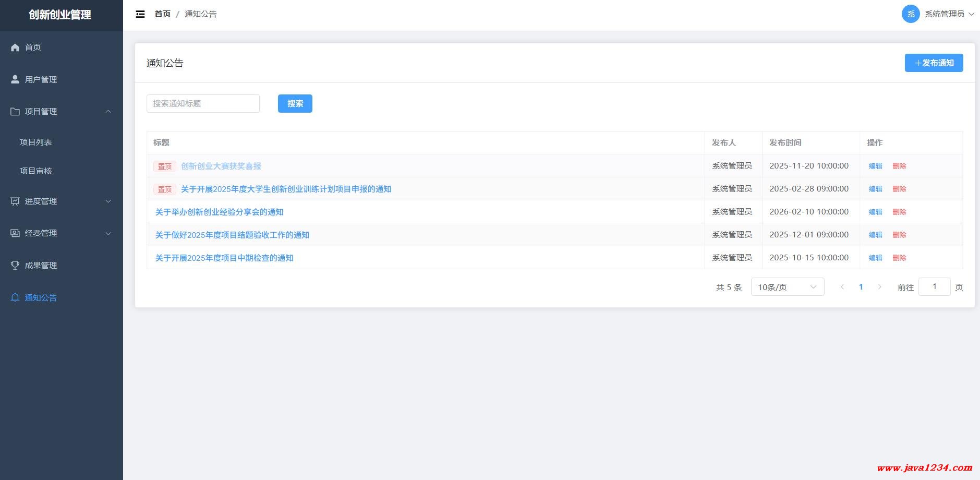Screen dimensions: 980x480
Task: Expand the 经费管理 submenu arrow
Action: (108, 233)
